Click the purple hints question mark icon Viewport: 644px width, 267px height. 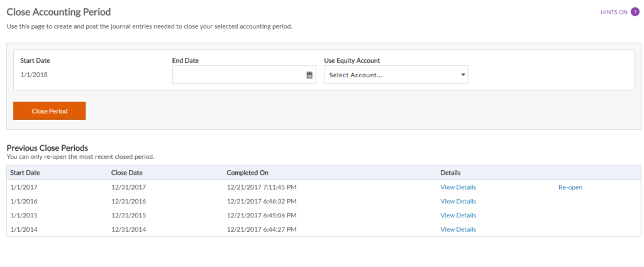point(635,12)
